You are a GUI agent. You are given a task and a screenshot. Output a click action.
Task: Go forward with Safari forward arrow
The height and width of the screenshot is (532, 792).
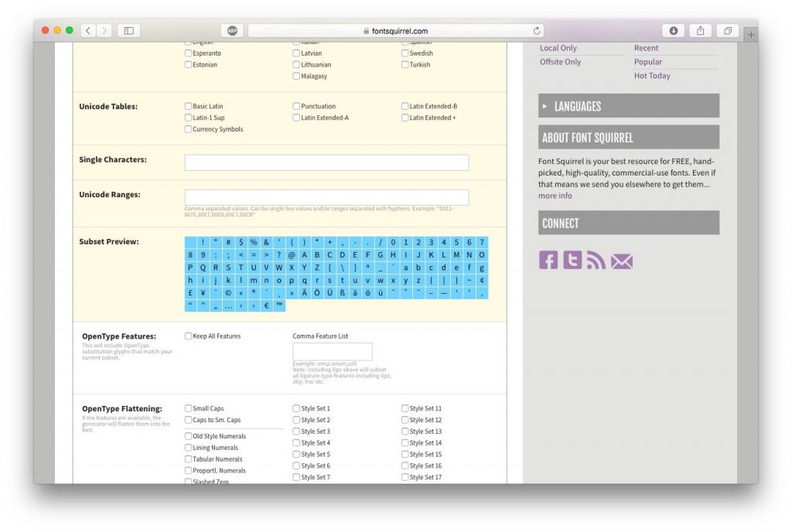tap(104, 31)
